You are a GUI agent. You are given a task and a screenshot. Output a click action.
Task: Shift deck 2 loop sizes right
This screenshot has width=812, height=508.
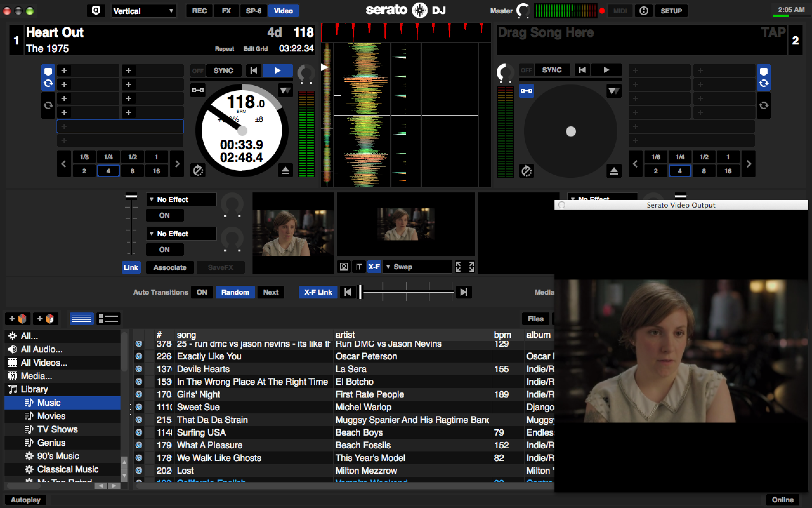[749, 164]
